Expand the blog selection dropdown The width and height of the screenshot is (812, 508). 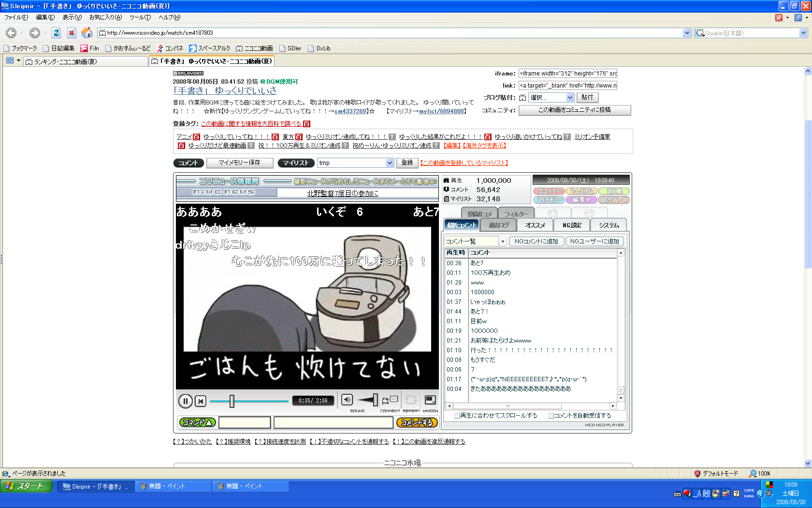tap(570, 98)
